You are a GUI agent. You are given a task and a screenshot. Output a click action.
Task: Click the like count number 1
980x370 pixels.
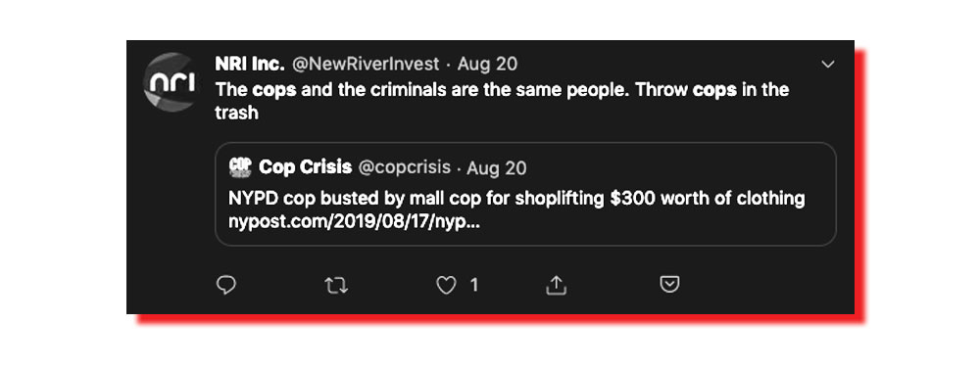click(x=473, y=286)
